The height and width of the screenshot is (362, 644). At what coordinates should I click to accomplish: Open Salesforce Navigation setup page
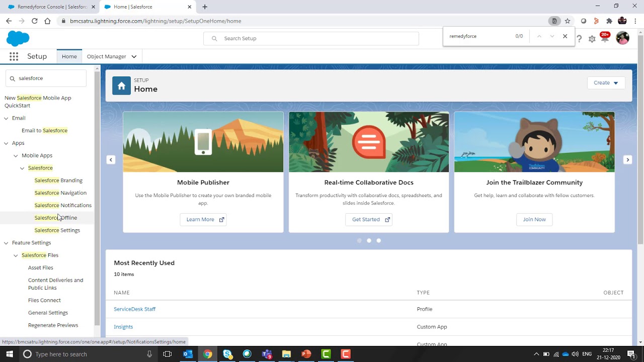click(60, 193)
